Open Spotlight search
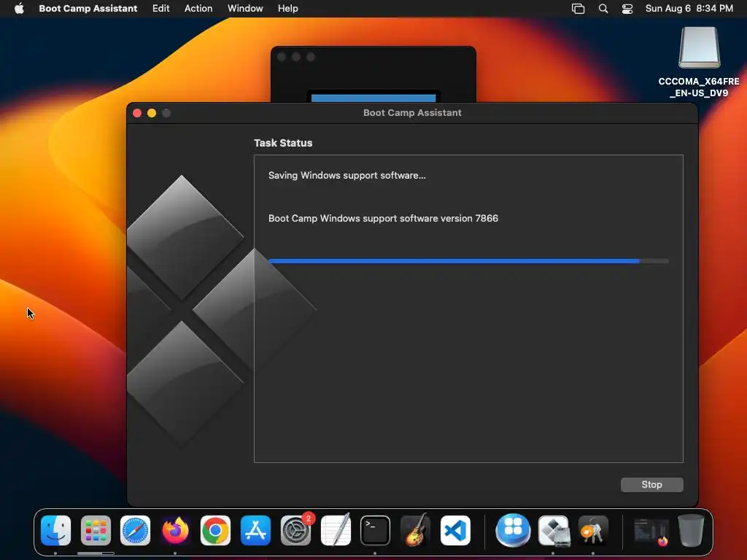 pyautogui.click(x=603, y=8)
